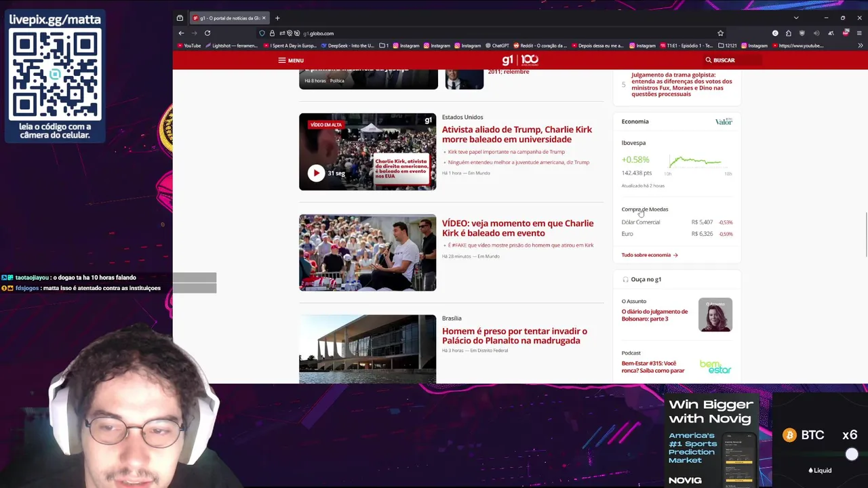Open the Lightshot bookmark
Image resolution: width=868 pixels, height=488 pixels.
[232, 46]
